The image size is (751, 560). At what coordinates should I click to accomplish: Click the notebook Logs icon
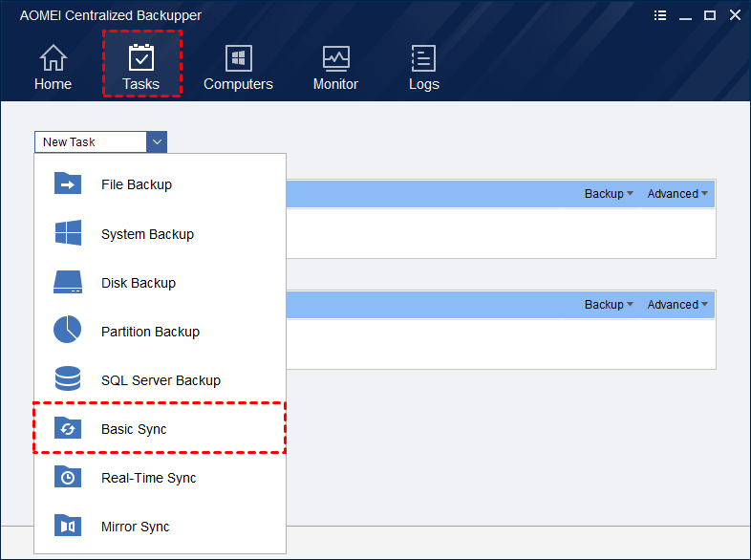[424, 58]
